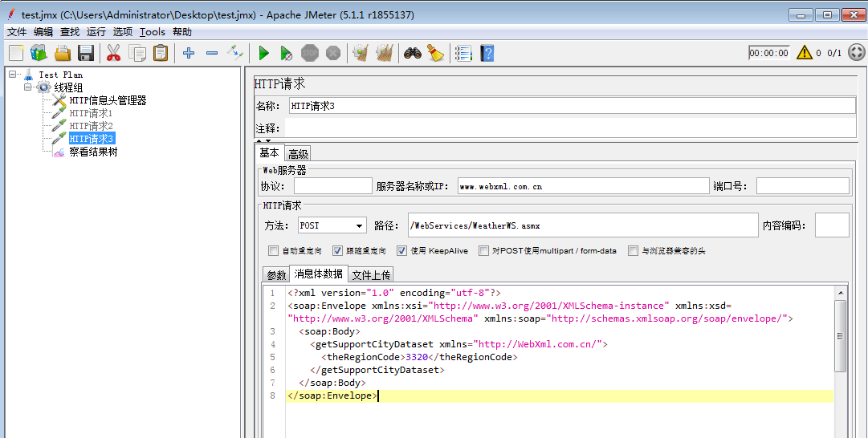Click the 注释 comment field

point(569,128)
